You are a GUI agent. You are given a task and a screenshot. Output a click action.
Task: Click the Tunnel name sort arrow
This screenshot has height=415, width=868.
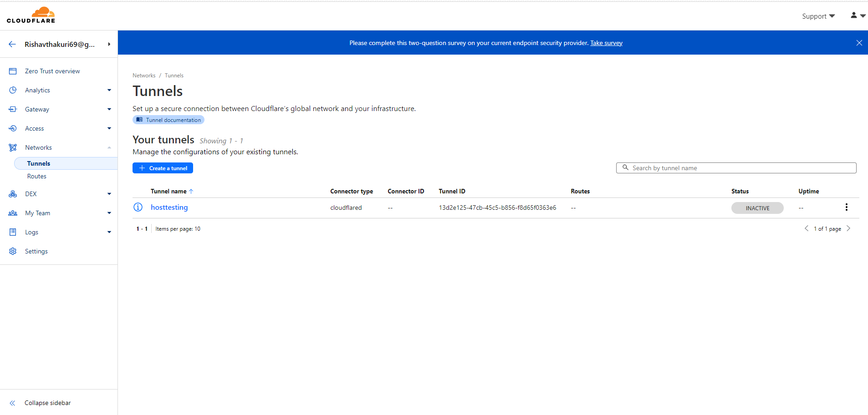coord(191,191)
